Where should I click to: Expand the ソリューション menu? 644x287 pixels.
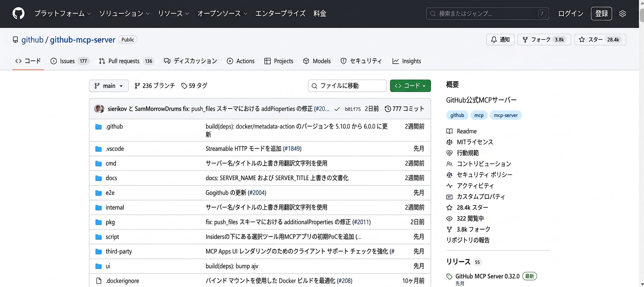point(124,13)
